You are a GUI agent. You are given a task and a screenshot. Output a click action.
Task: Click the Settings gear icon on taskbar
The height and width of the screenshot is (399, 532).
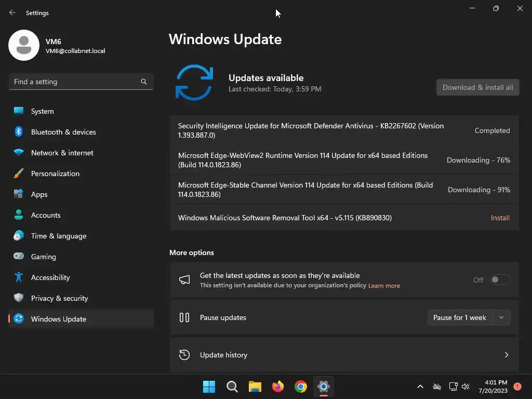pyautogui.click(x=324, y=387)
